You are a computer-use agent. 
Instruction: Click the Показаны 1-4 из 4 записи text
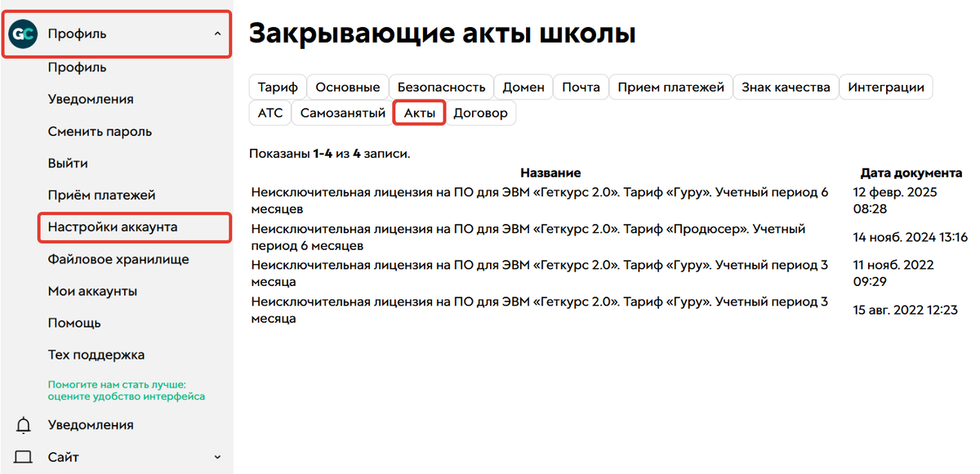click(x=330, y=153)
